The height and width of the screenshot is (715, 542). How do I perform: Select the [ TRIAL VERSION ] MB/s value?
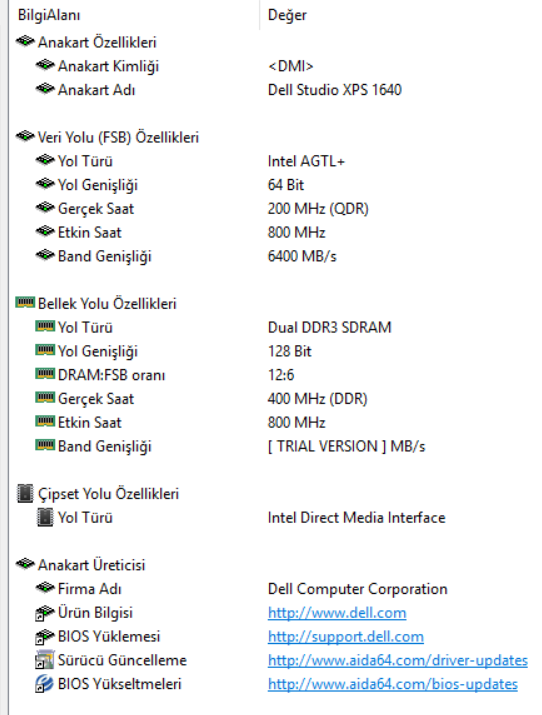tap(346, 446)
